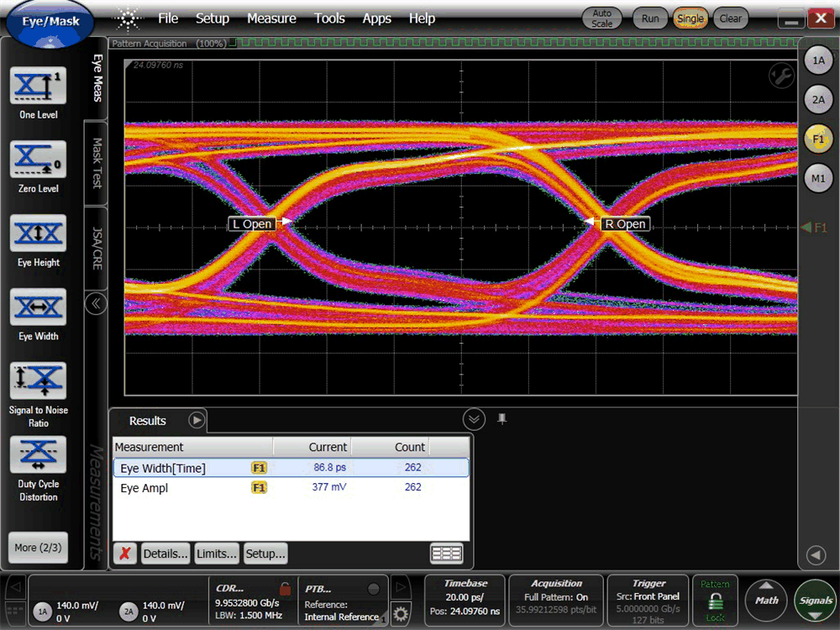840x630 pixels.
Task: Collapse the Results panel with the chevron
Action: pos(473,419)
